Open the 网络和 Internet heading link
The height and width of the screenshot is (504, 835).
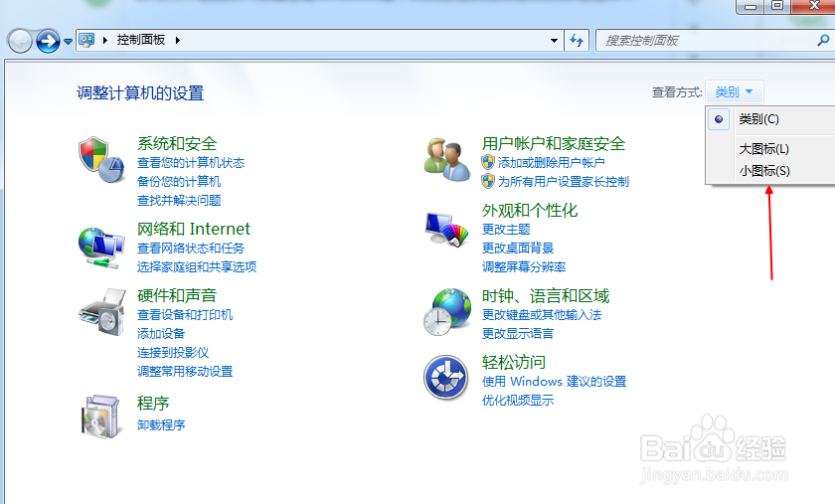(x=193, y=229)
